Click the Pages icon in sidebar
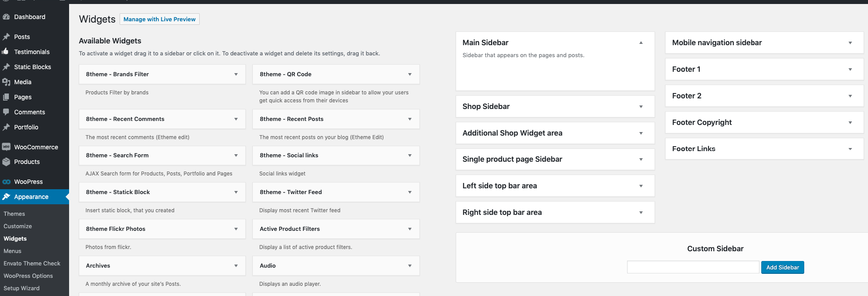This screenshot has height=296, width=868. [x=6, y=97]
